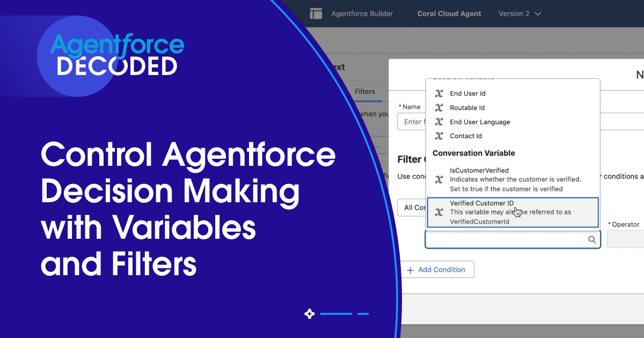
Task: Click the variable icon beside Routable Id
Action: [x=438, y=108]
